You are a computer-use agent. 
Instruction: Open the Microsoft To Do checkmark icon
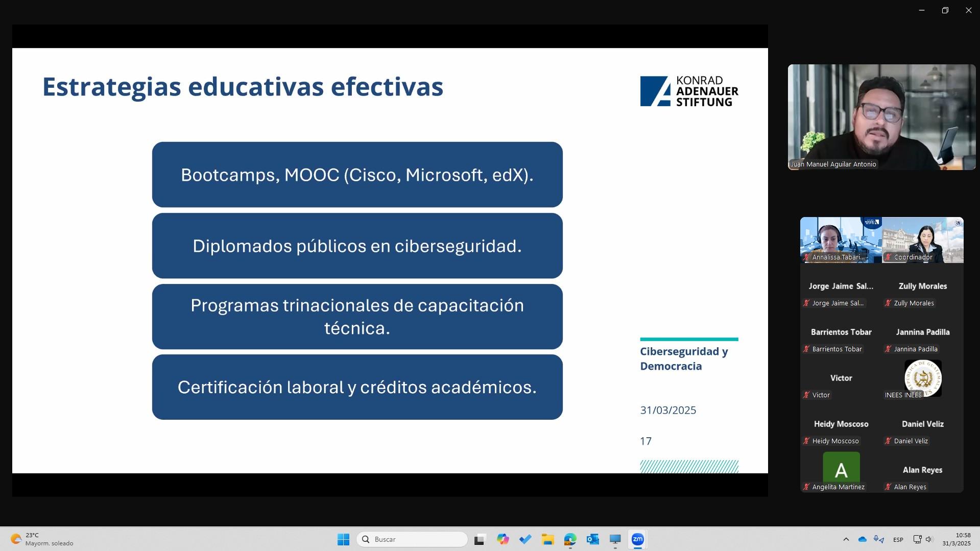click(x=525, y=539)
